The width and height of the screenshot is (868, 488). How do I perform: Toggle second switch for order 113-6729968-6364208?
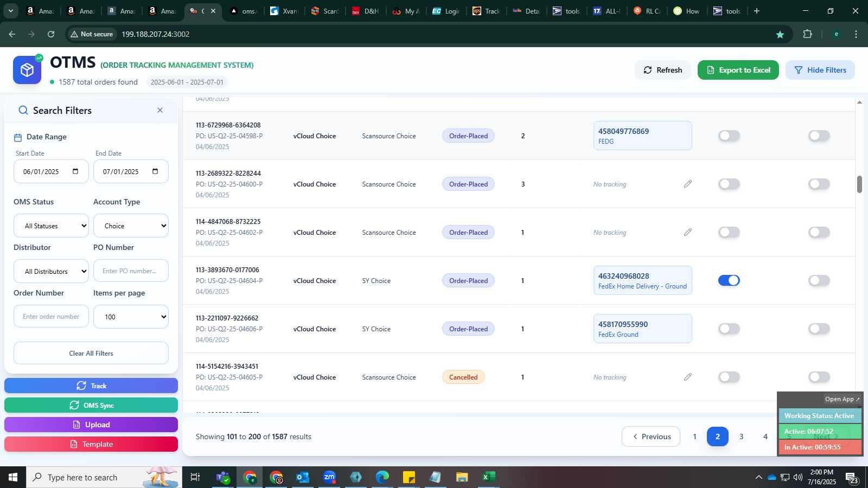click(819, 136)
